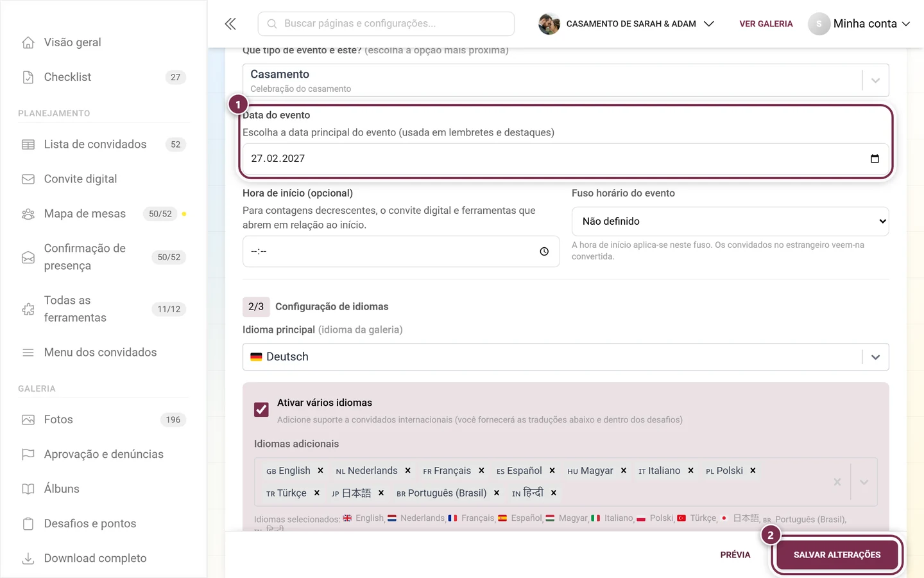Screen dimensions: 924x578
Task: Open the Casamento de Sarah & Adam switcher
Action: point(626,24)
